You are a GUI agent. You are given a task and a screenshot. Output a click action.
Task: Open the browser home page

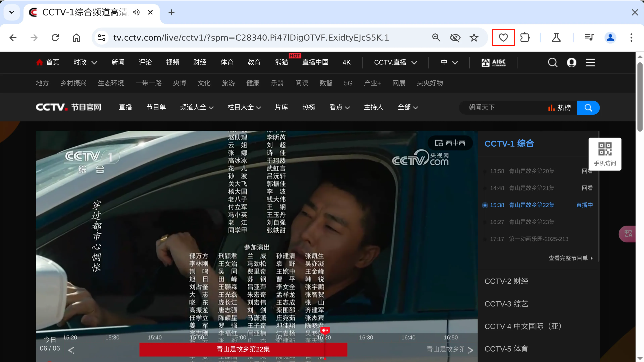(76, 37)
